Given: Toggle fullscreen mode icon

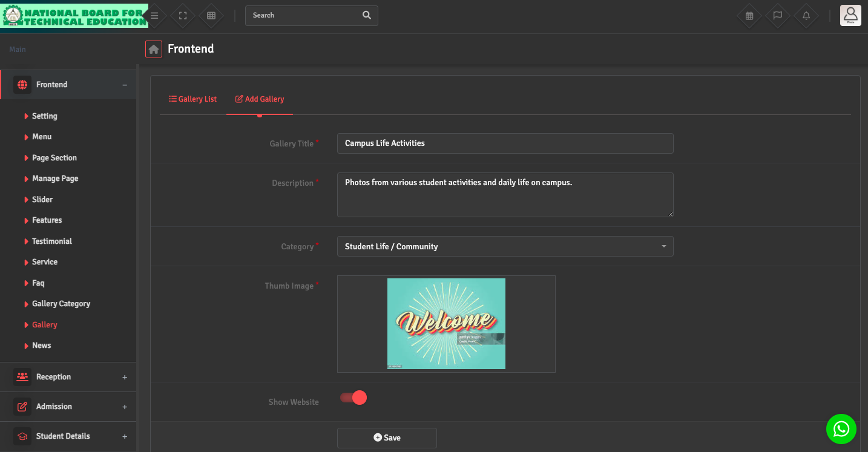Looking at the screenshot, I should tap(183, 16).
